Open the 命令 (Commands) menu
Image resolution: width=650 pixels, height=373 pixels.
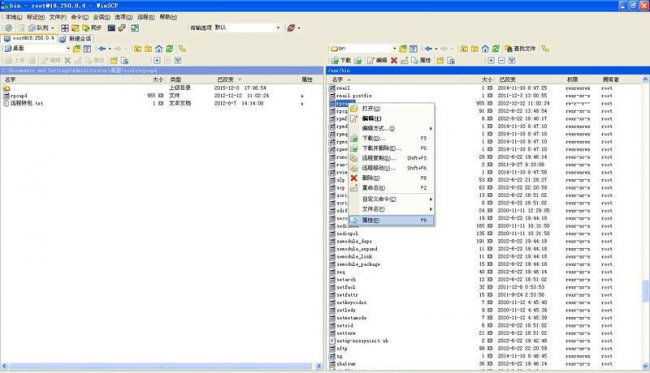[80, 17]
